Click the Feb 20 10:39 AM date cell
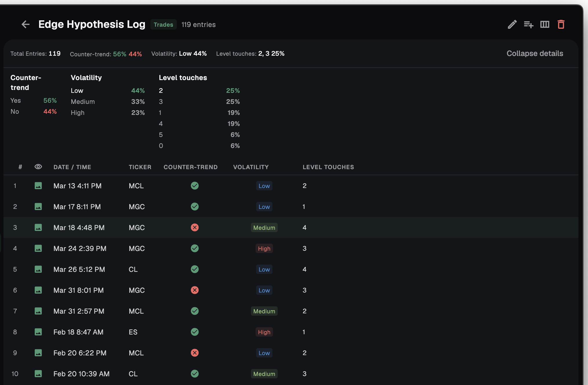588x385 pixels. (81, 374)
